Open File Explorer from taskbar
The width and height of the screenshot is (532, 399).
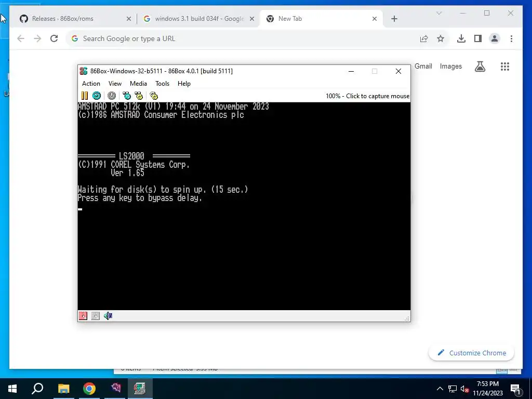tap(63, 389)
